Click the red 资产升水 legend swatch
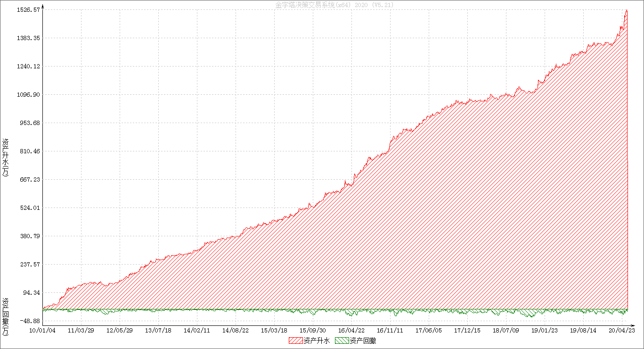 click(295, 341)
